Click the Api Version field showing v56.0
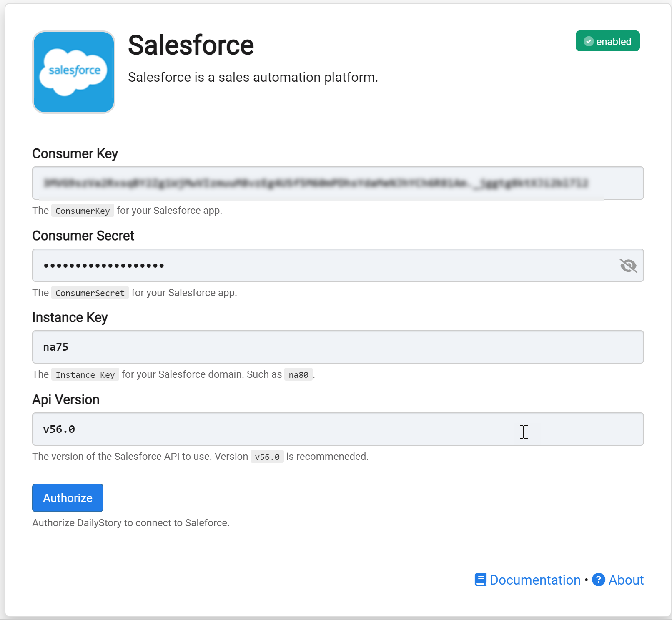The width and height of the screenshot is (672, 620). (338, 429)
